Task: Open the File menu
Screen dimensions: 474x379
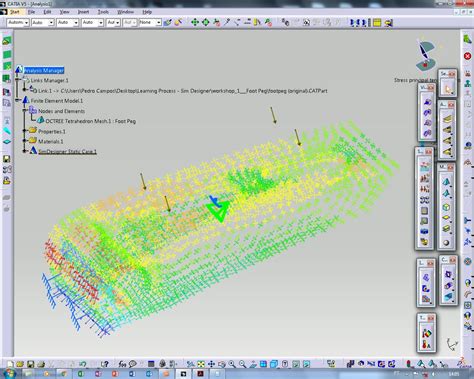Action: (31, 12)
